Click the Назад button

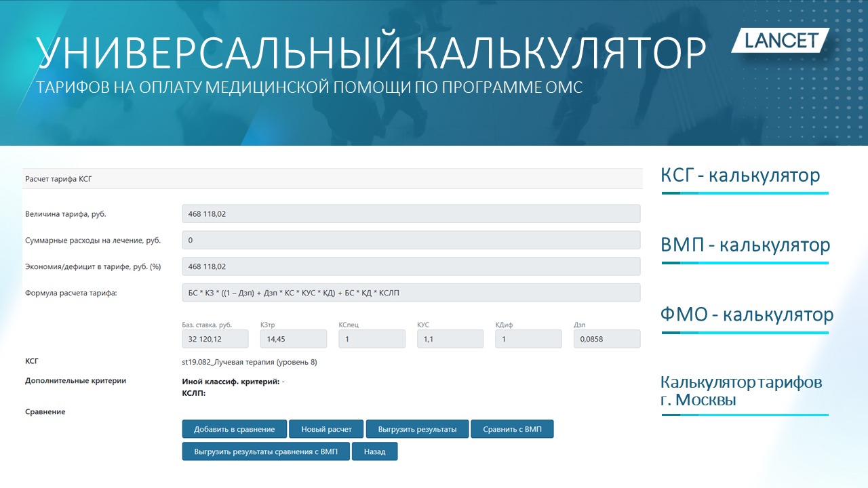pos(374,451)
